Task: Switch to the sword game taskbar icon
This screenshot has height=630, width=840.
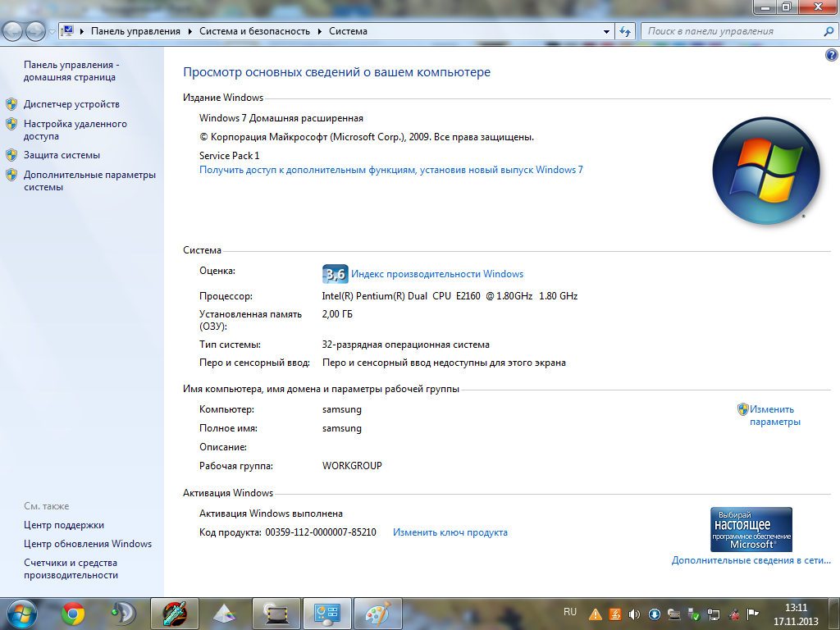Action: pos(175,614)
